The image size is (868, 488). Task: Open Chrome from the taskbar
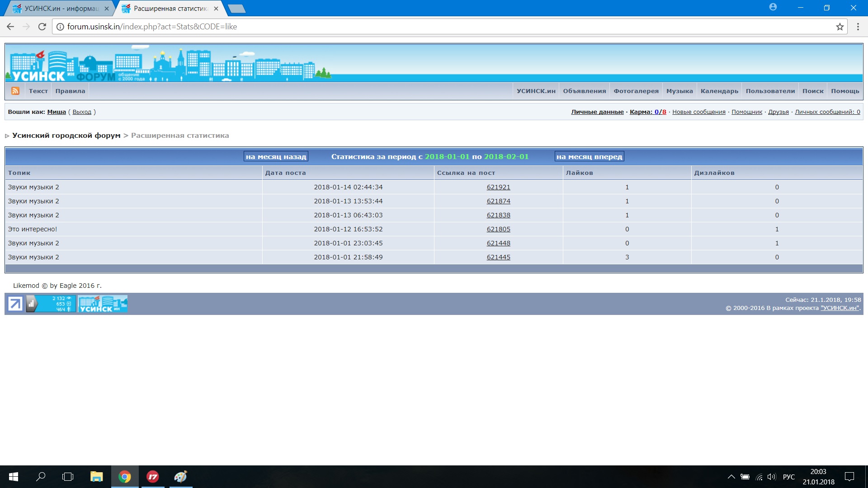coord(125,477)
